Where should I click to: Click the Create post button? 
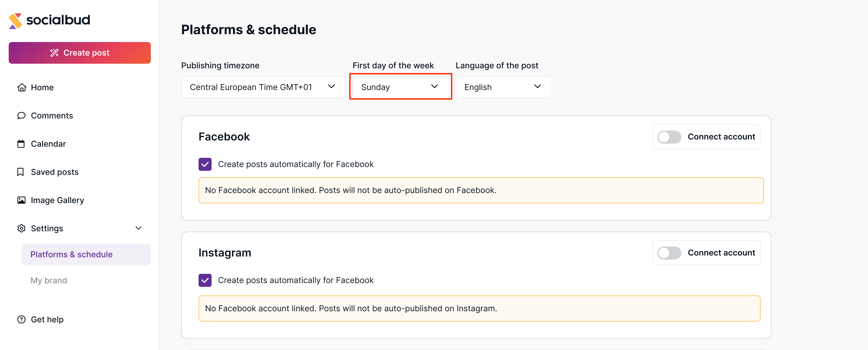pos(79,53)
